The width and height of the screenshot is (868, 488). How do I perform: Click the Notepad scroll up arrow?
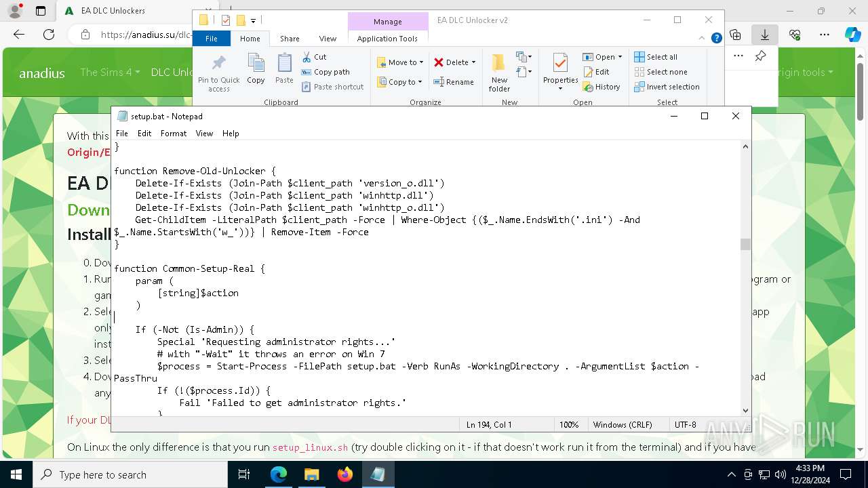coord(745,146)
